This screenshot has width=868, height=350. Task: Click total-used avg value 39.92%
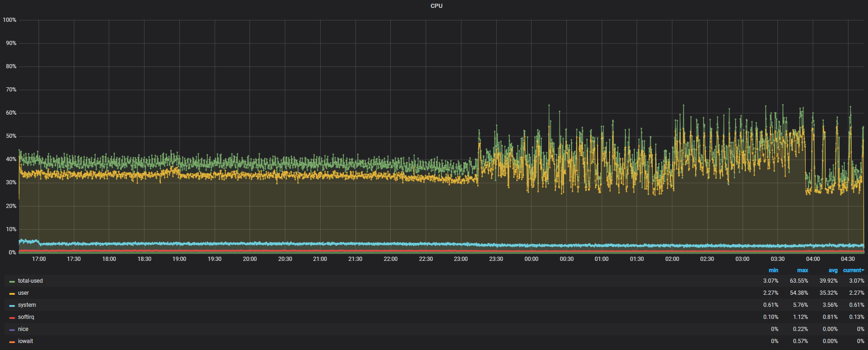tap(829, 281)
